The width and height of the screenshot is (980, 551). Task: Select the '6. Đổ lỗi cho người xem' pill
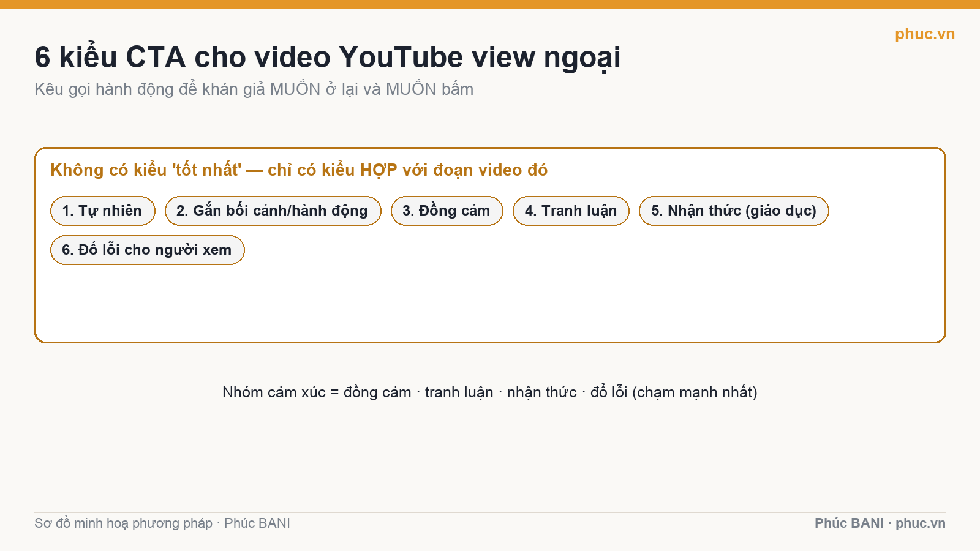click(x=148, y=250)
